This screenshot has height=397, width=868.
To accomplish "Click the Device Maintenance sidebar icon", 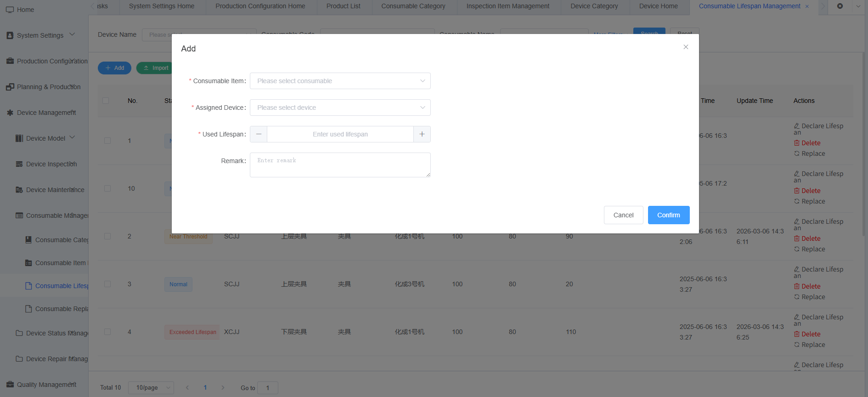I will [x=19, y=190].
